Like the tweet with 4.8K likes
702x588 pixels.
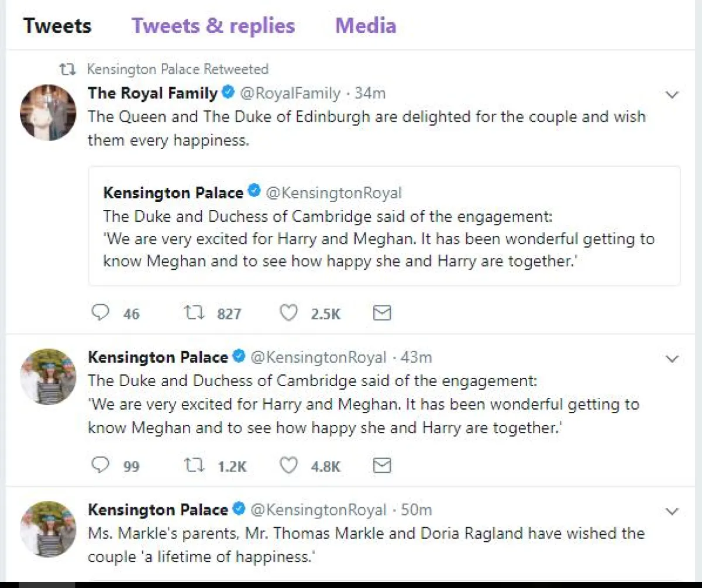288,465
